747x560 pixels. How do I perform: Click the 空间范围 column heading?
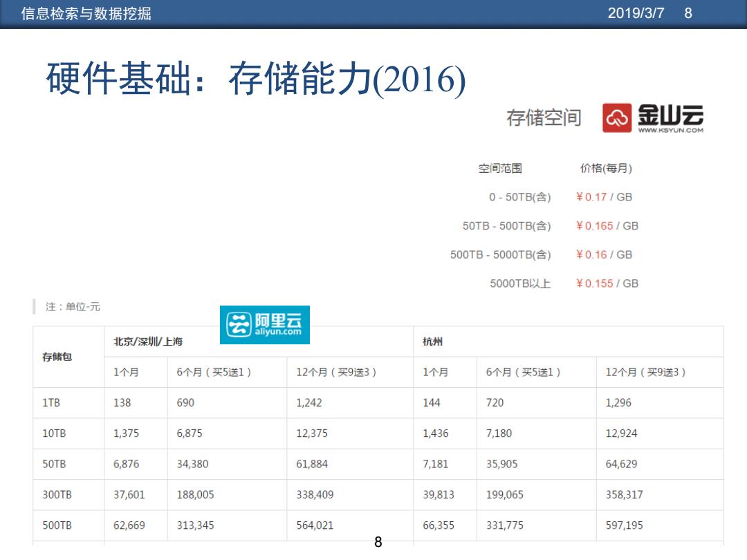[x=500, y=168]
